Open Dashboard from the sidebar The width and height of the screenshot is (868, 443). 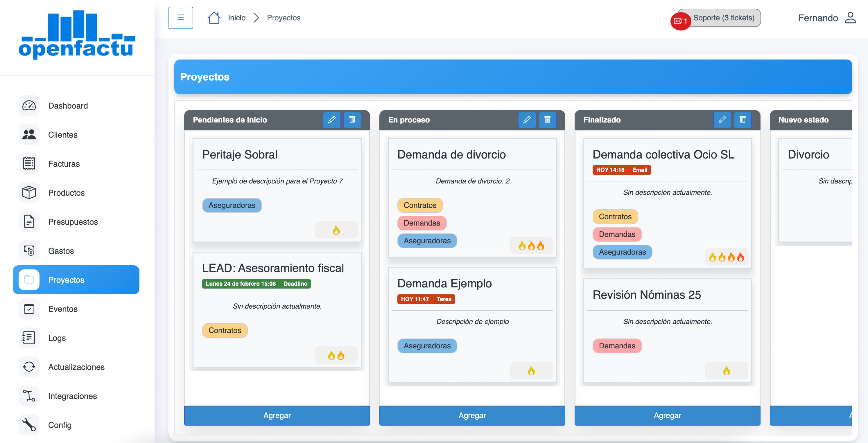(x=68, y=106)
